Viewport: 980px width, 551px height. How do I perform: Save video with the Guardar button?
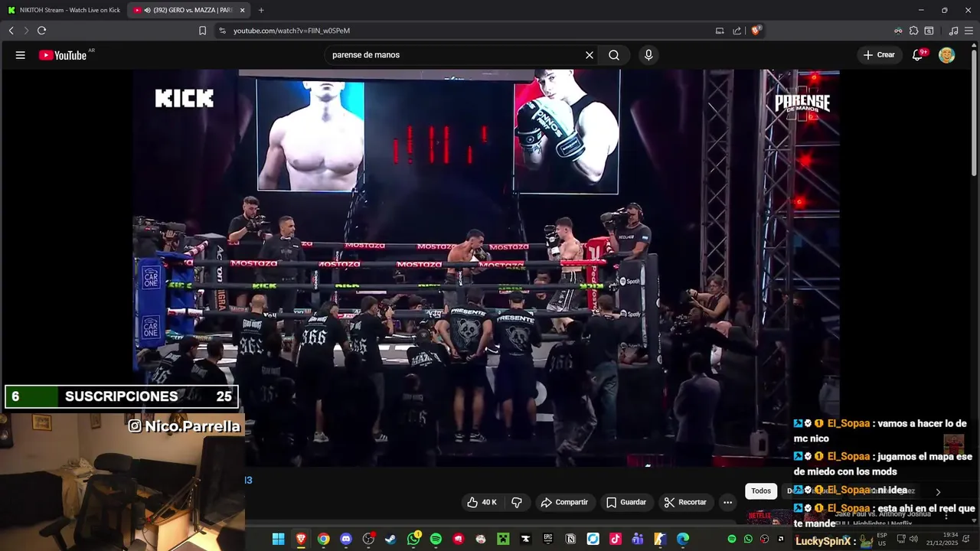pos(626,502)
